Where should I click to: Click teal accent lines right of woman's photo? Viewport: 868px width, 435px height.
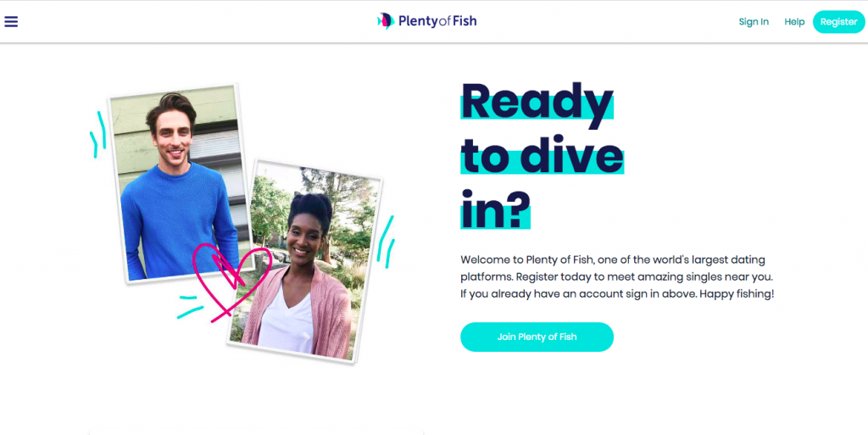tap(386, 242)
